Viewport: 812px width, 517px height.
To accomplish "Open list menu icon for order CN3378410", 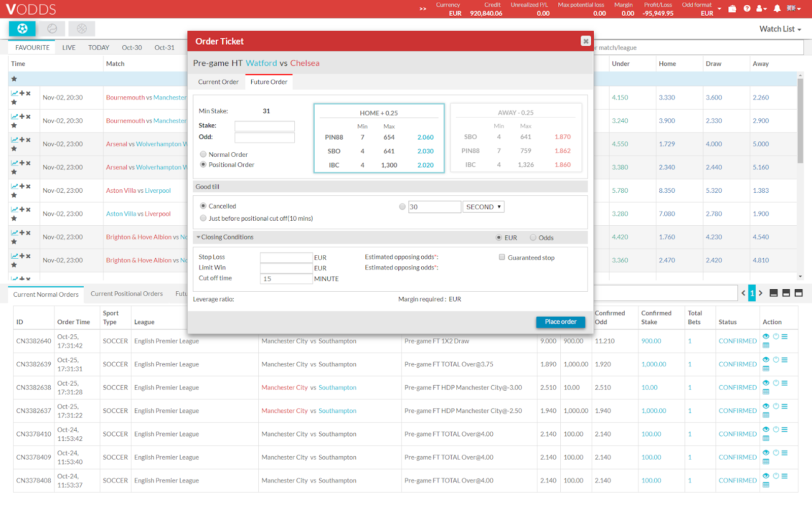I will (x=785, y=429).
